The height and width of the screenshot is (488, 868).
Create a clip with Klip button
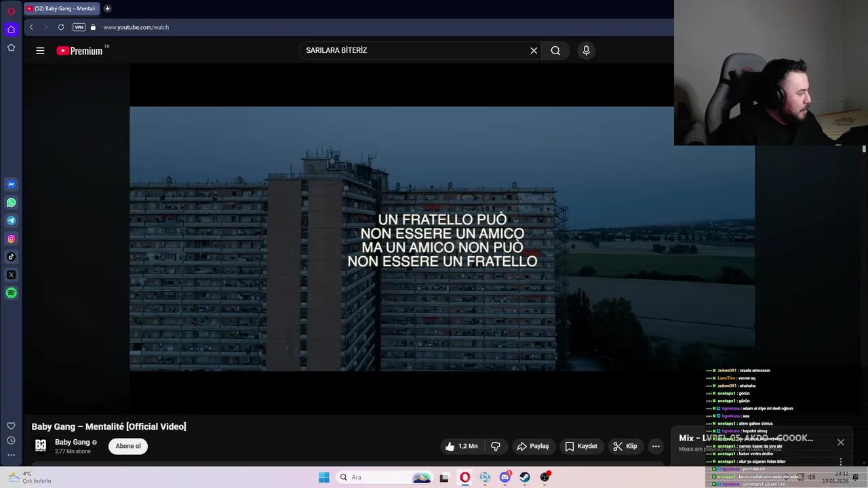point(625,446)
